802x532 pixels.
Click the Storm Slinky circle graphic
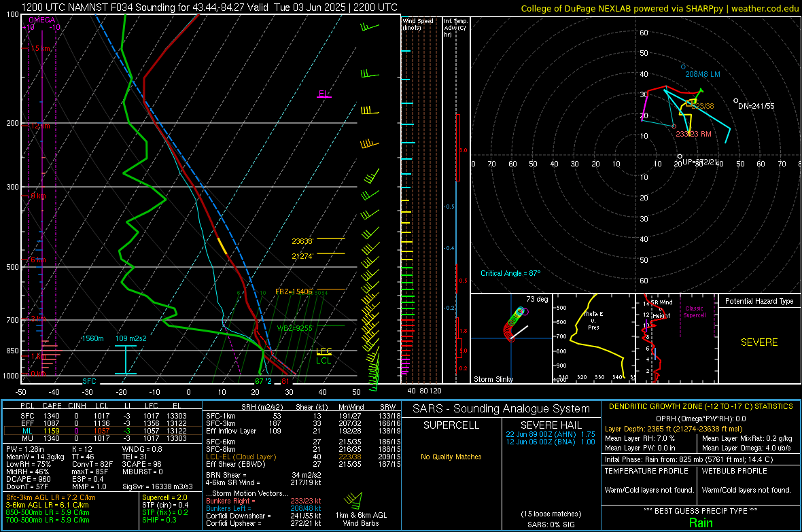click(516, 324)
